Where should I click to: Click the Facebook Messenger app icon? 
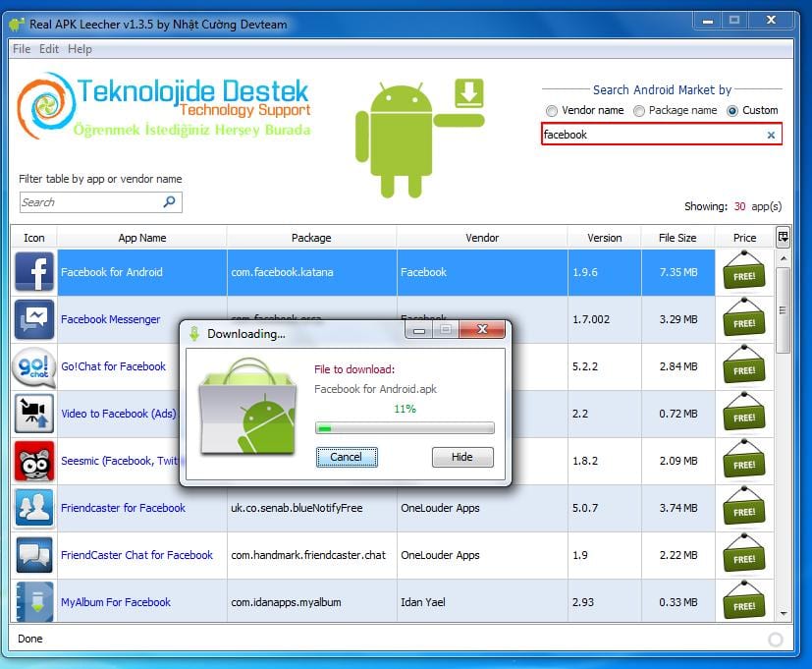(x=34, y=319)
